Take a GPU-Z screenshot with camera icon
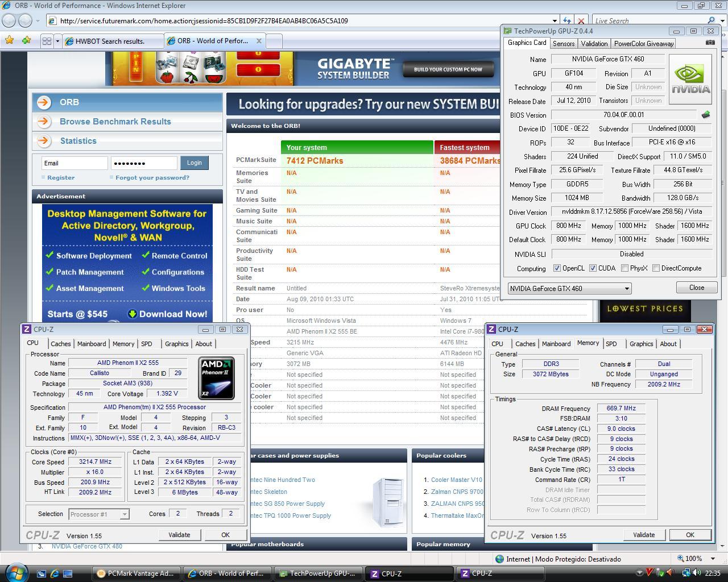The width and height of the screenshot is (728, 582). point(710,43)
